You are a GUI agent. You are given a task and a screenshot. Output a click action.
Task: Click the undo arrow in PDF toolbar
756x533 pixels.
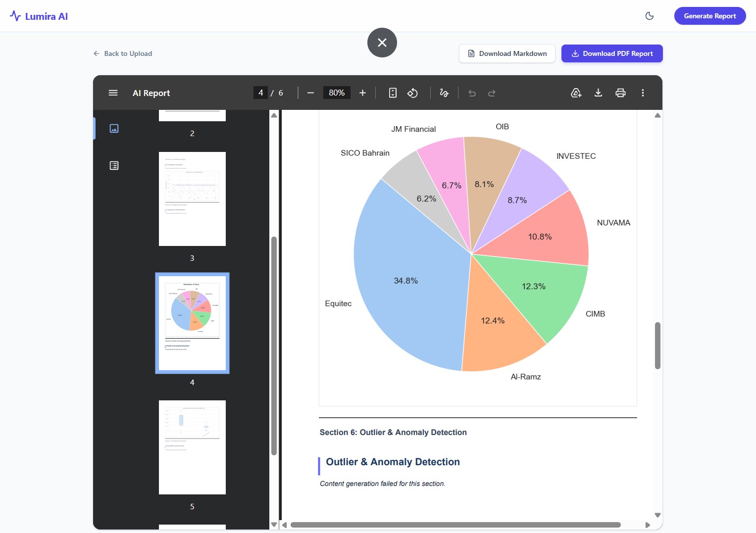tap(472, 93)
